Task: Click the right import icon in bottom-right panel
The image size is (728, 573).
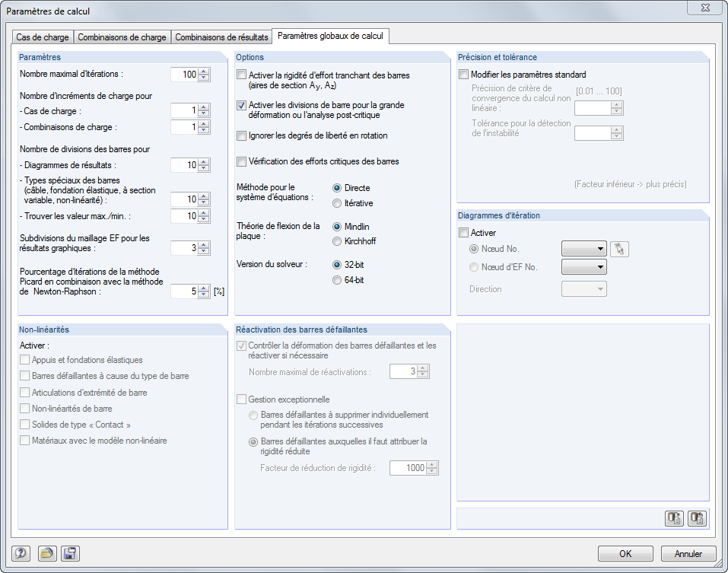Action: click(697, 518)
